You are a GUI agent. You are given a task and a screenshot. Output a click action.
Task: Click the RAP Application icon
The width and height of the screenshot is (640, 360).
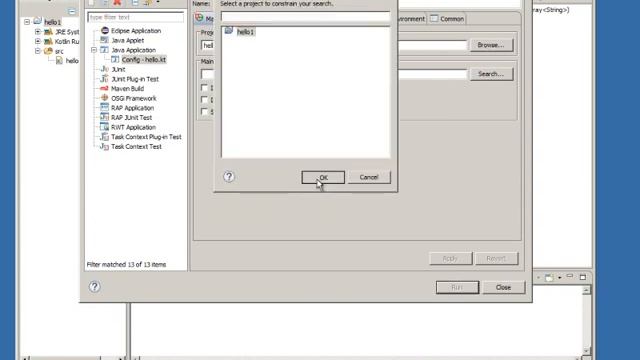(104, 107)
